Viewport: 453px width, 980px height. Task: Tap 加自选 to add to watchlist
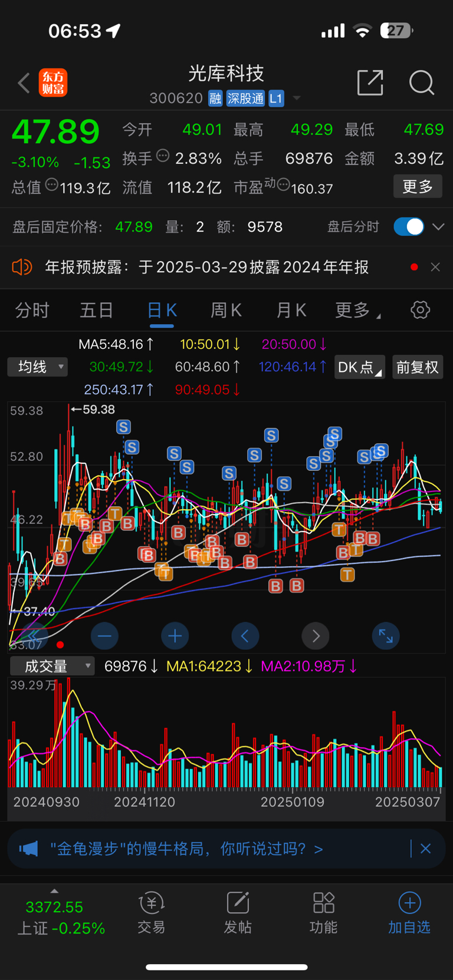pos(409,913)
